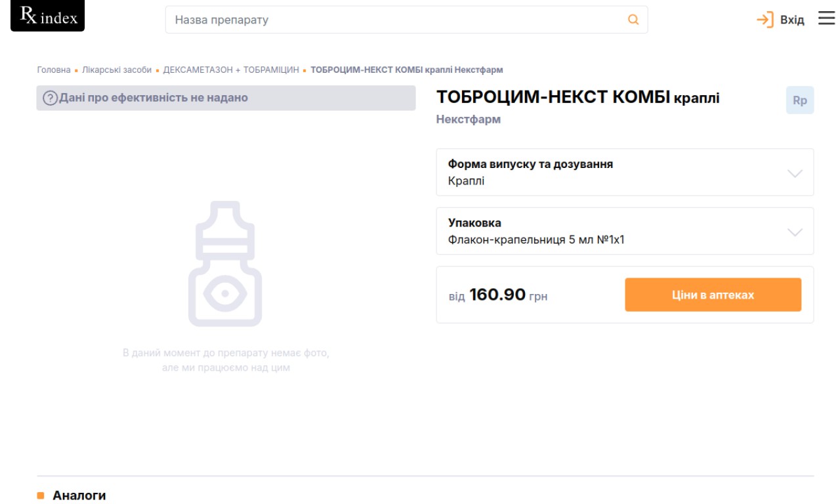Go to Головна breadcrumb
The image size is (840, 504).
point(54,70)
